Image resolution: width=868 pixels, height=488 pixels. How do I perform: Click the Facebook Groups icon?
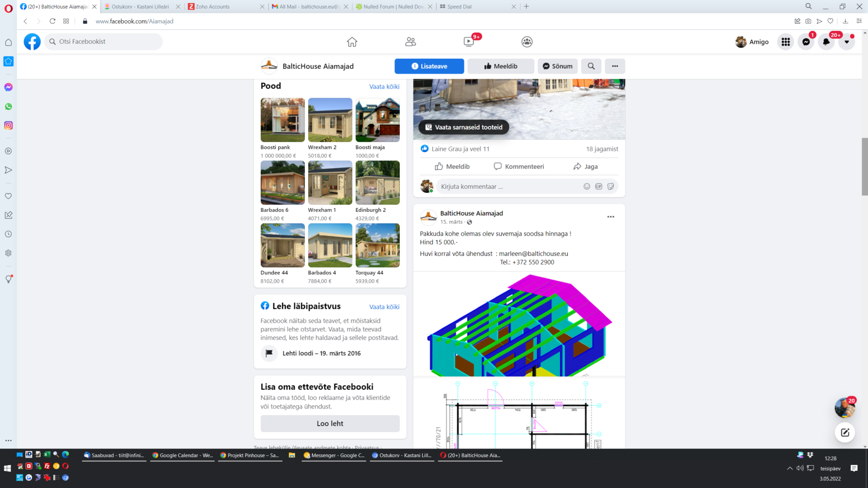pos(527,42)
